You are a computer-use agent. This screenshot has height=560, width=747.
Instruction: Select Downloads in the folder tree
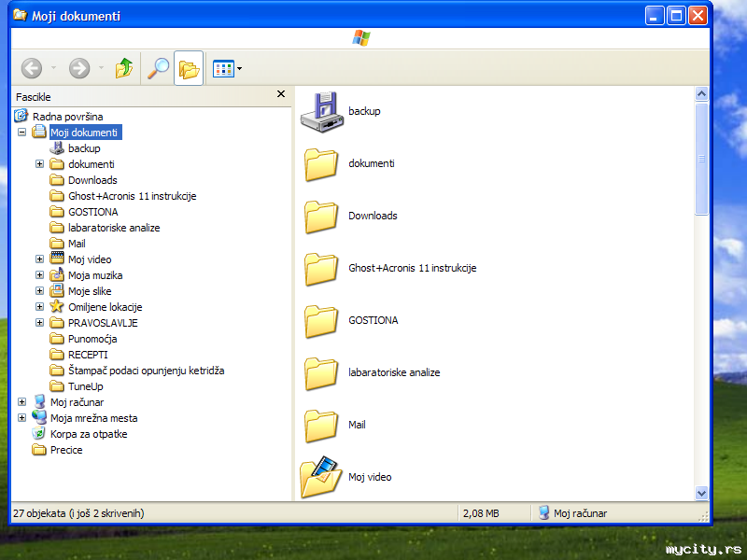(92, 180)
